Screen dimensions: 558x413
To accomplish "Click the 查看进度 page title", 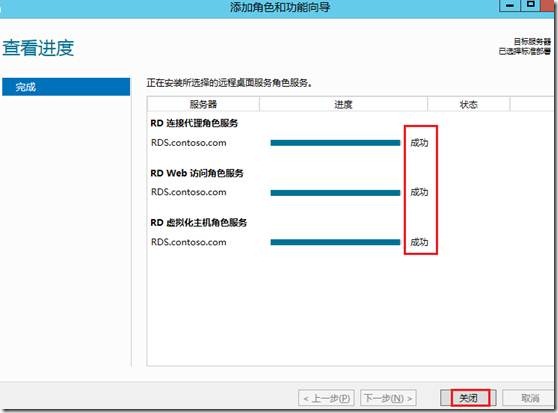I will click(38, 48).
